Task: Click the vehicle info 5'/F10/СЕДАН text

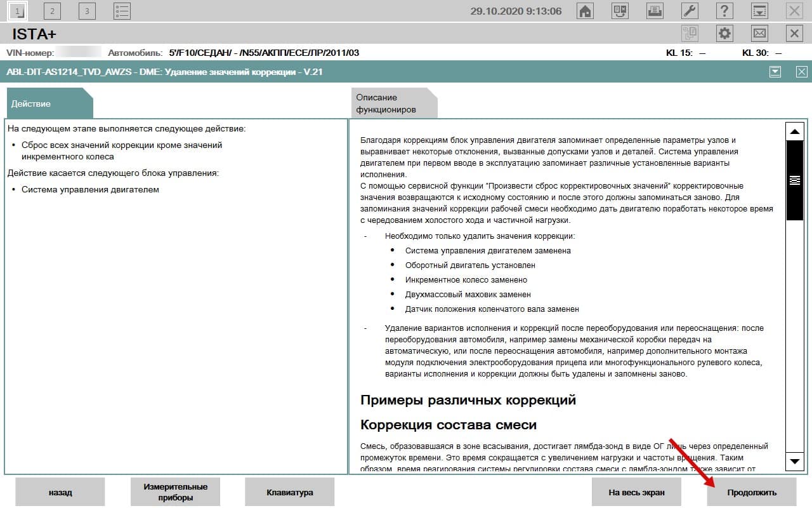Action: coord(264,53)
